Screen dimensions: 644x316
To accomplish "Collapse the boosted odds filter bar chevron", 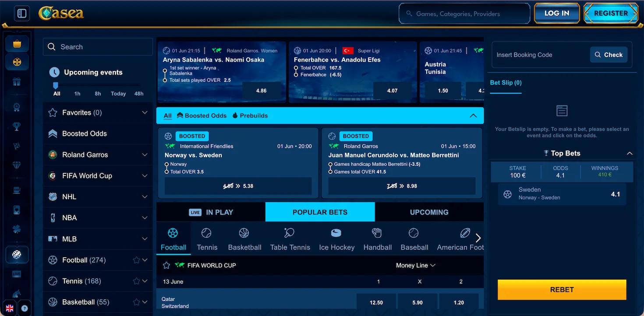I will click(473, 116).
